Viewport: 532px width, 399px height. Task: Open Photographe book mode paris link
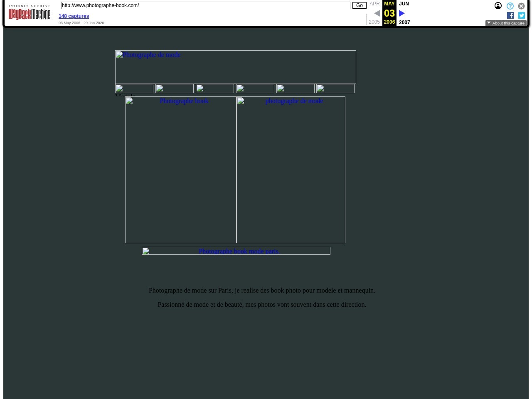tap(236, 251)
